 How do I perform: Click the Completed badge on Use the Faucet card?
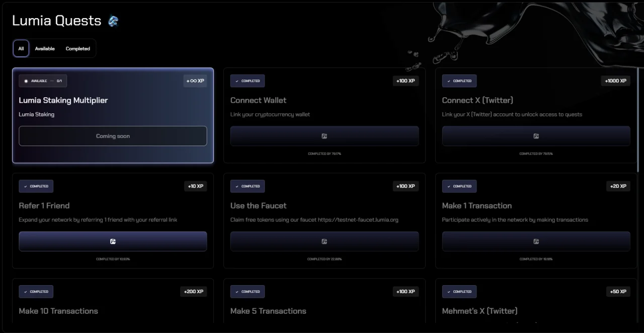[x=248, y=186]
